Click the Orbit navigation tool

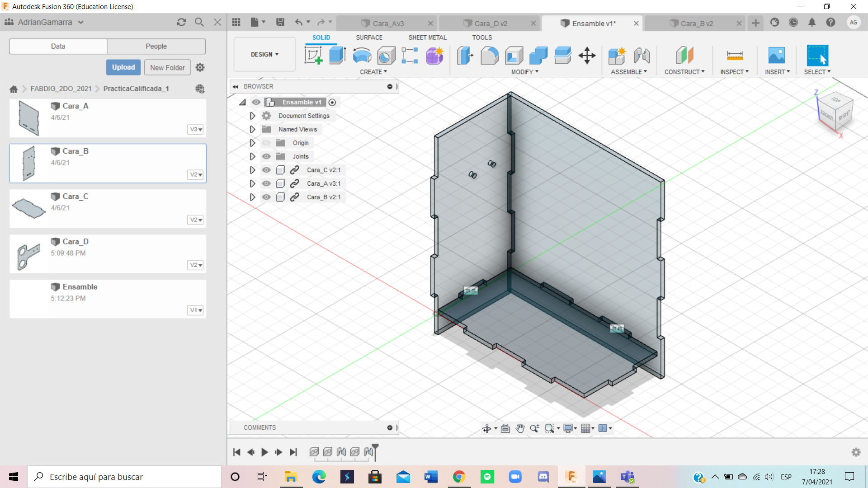487,428
